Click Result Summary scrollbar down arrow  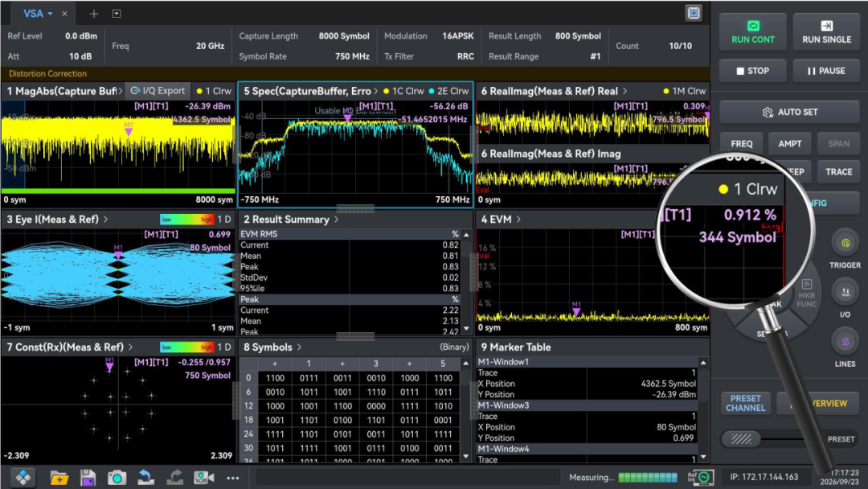466,329
